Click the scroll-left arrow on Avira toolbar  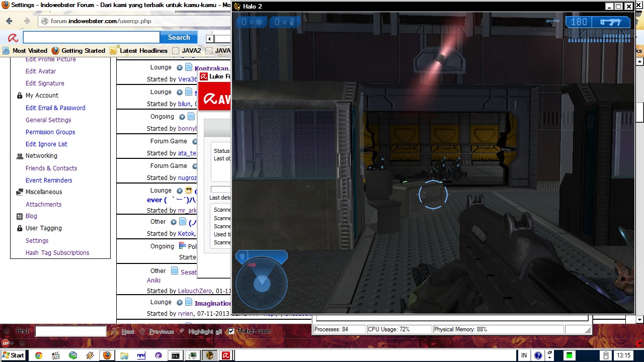[210, 38]
